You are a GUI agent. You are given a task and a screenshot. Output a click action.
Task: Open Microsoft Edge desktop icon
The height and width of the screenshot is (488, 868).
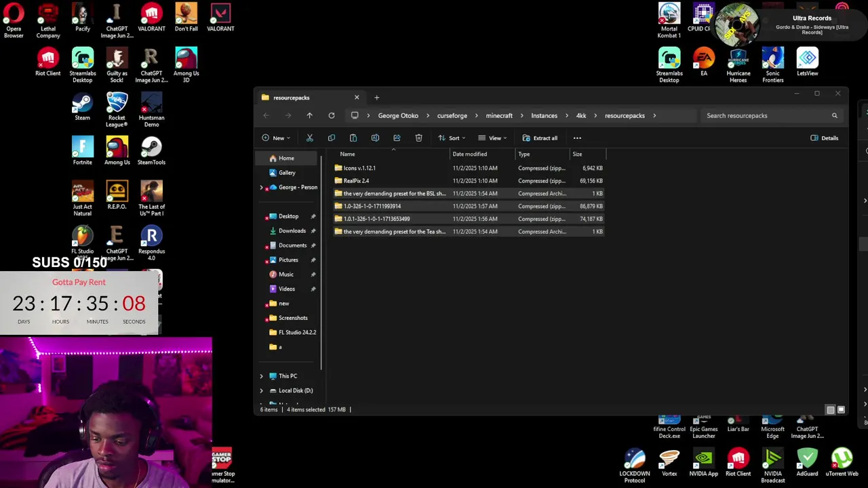pos(772,428)
